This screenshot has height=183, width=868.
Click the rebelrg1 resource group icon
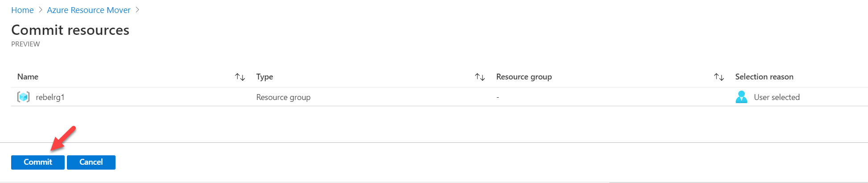click(23, 97)
